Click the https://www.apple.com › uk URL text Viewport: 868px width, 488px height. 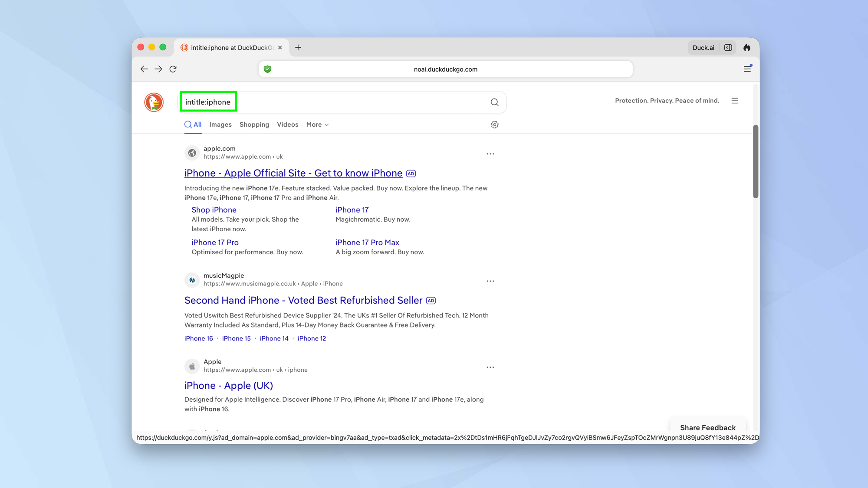point(243,157)
